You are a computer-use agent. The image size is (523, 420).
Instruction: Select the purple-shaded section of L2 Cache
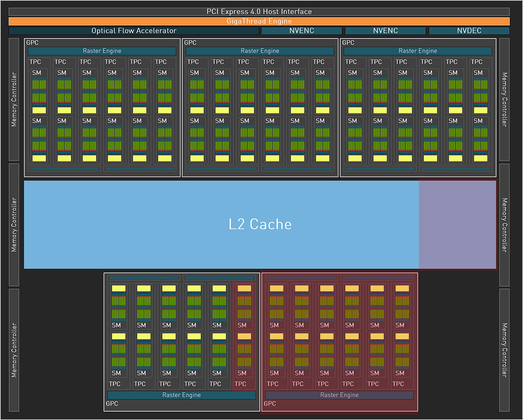coord(458,225)
